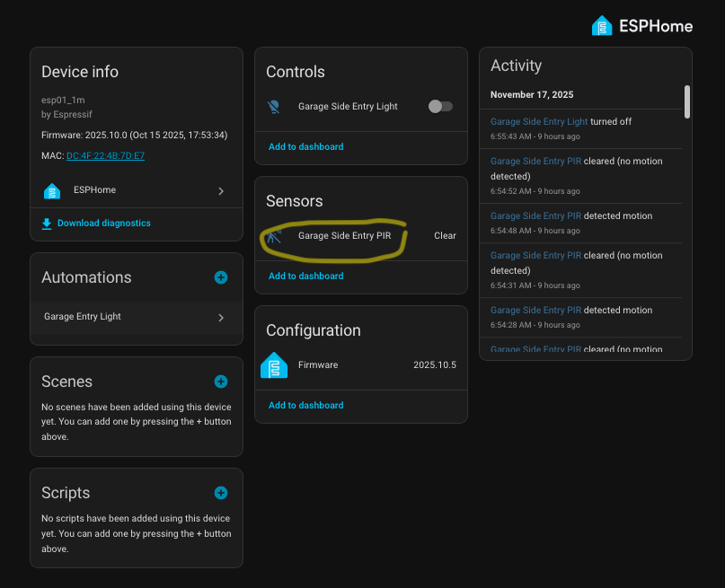Screen dimensions: 725x588
Task: Click the Garage Side Entry PIR motion icon
Action: (274, 236)
